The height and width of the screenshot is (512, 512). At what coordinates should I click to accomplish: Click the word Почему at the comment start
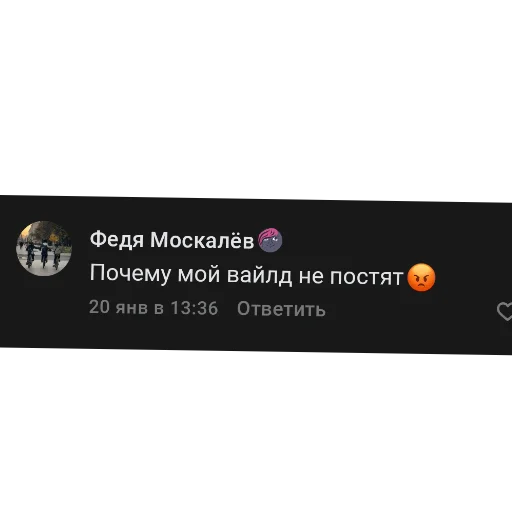click(x=130, y=274)
